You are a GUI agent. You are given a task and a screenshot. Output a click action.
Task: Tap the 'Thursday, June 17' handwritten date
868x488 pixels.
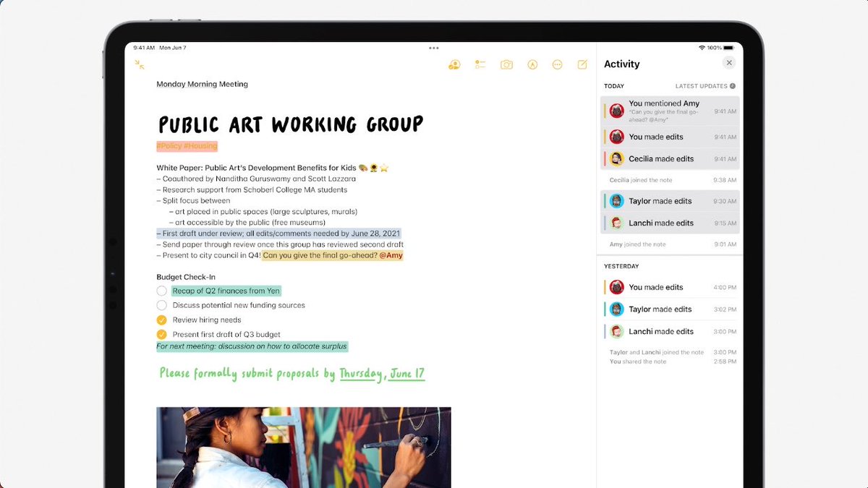382,374
